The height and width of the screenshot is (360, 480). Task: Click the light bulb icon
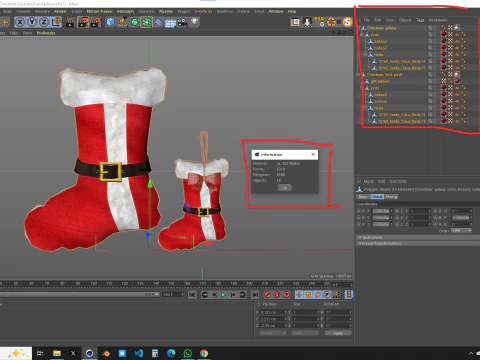(x=194, y=22)
